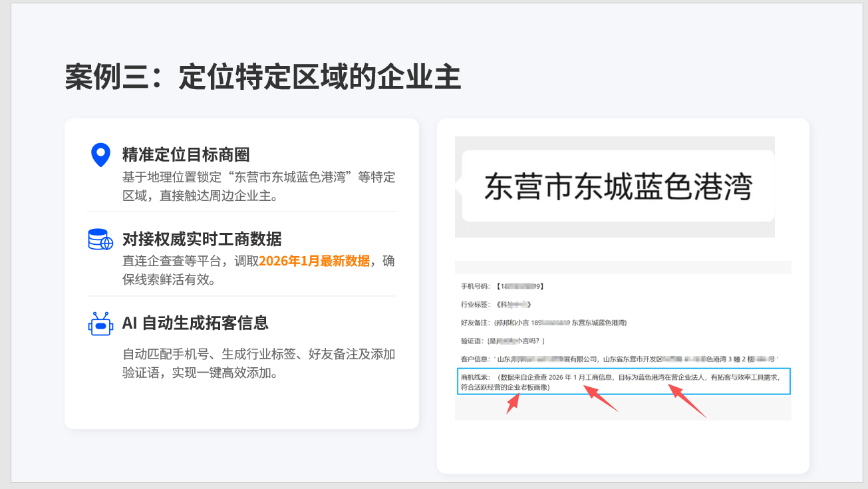
Task: Click the paragraph starting with 基于地理位置锁定
Action: pos(258,186)
